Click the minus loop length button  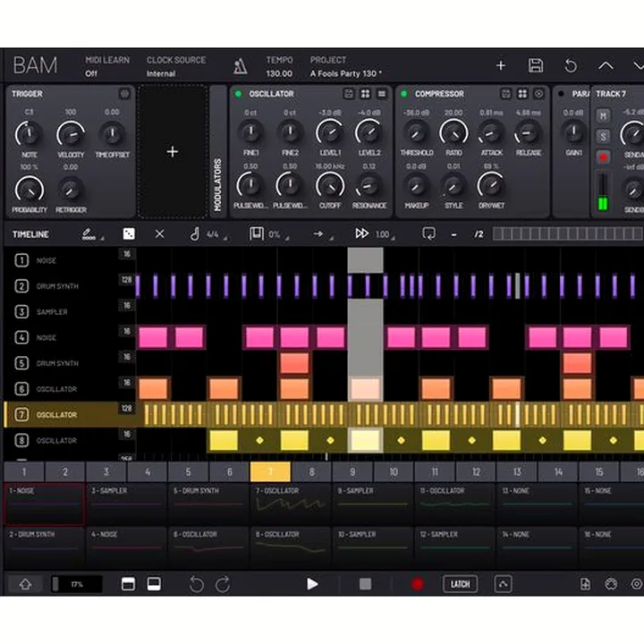[453, 234]
